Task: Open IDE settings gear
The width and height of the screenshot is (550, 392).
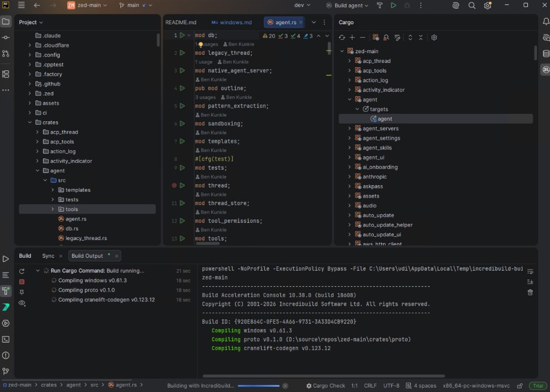Action: pos(488,5)
